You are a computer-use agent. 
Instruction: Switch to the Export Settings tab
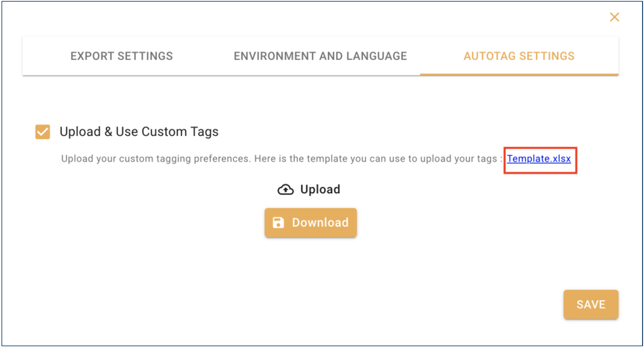tap(121, 56)
